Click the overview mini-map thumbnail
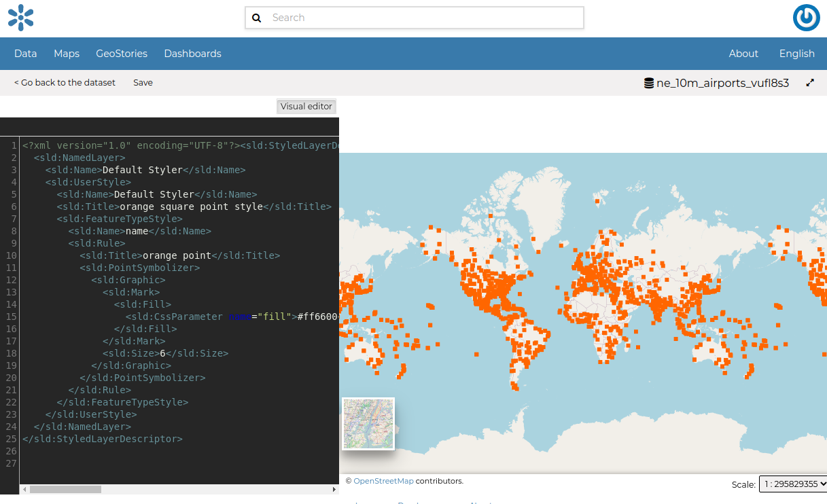 click(367, 422)
